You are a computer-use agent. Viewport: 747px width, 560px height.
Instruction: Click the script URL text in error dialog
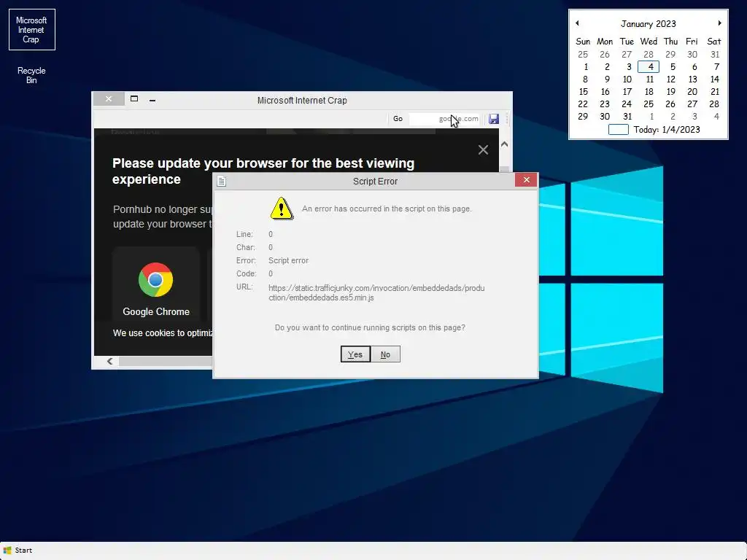pos(376,293)
